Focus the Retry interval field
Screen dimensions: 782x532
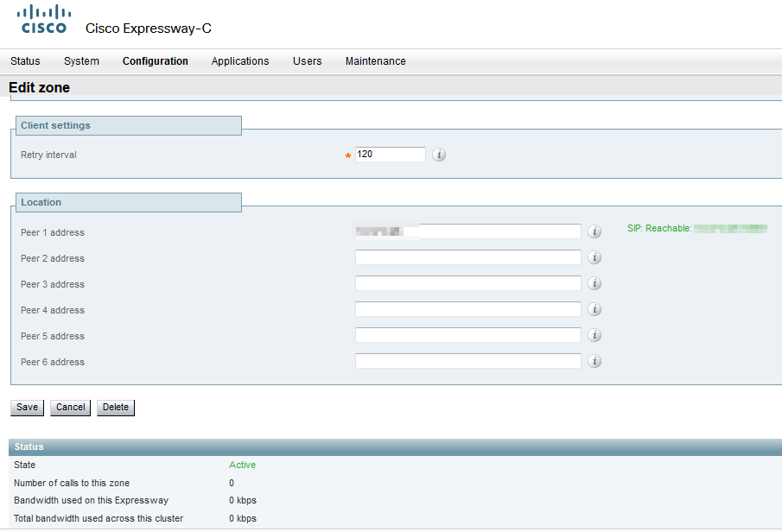(x=391, y=155)
